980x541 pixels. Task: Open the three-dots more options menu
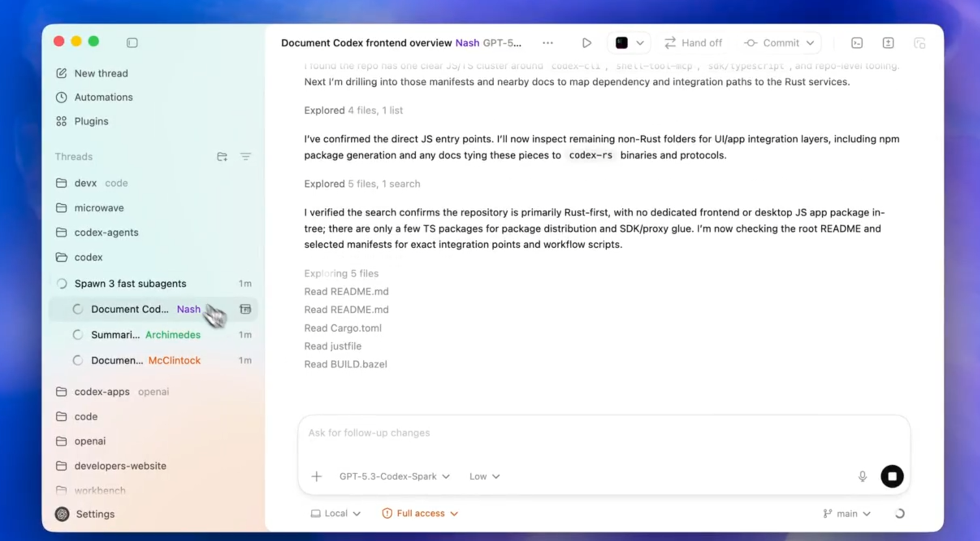tap(547, 43)
